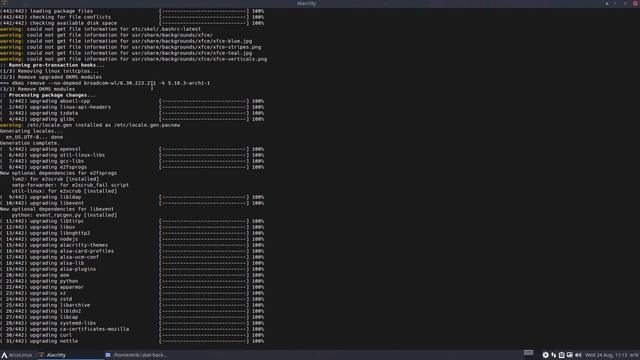
Task: Click the 'Generating locales...' line
Action: (32, 131)
